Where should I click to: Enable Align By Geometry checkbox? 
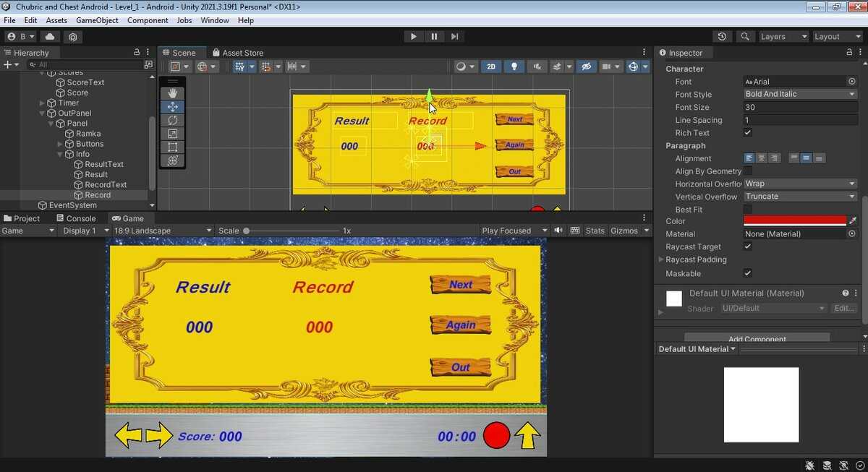(x=748, y=171)
